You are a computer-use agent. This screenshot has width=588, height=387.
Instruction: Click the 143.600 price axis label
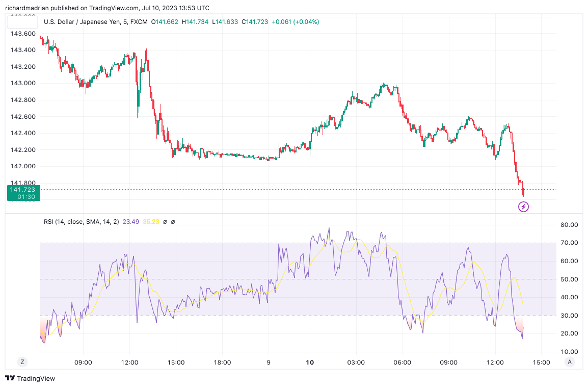coord(23,34)
